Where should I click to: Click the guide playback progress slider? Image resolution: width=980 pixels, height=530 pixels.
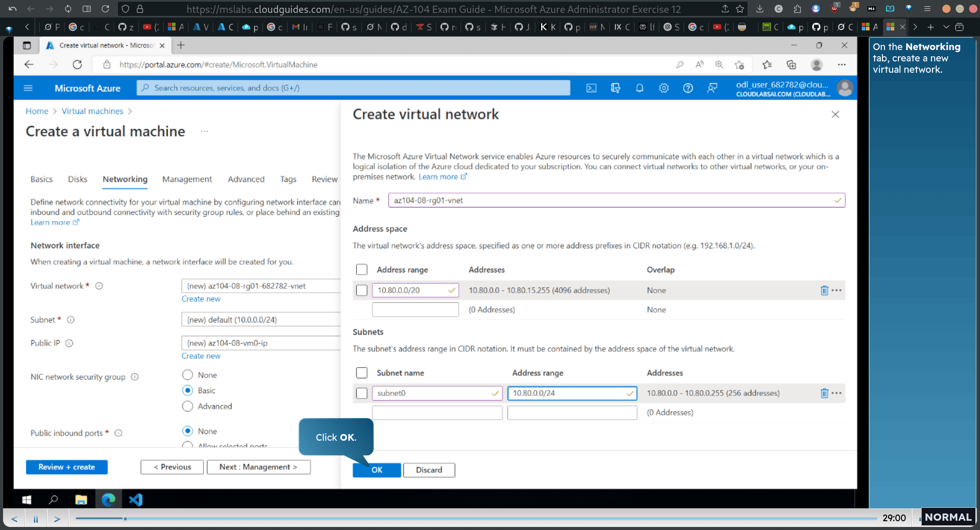476,518
